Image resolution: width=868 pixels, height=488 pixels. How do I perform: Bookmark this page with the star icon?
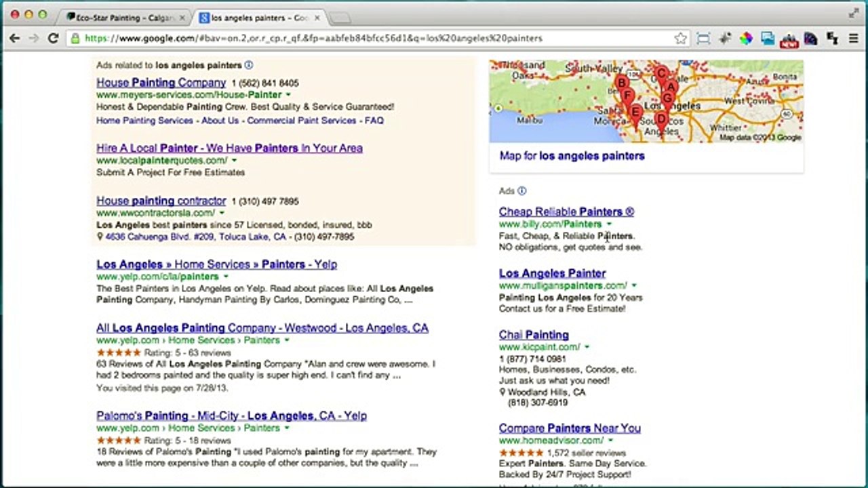(681, 39)
